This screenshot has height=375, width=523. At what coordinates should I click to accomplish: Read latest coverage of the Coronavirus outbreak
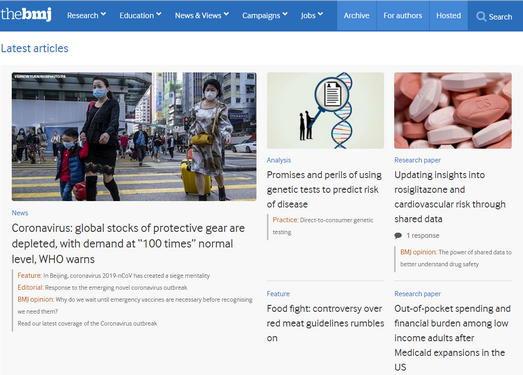87,323
